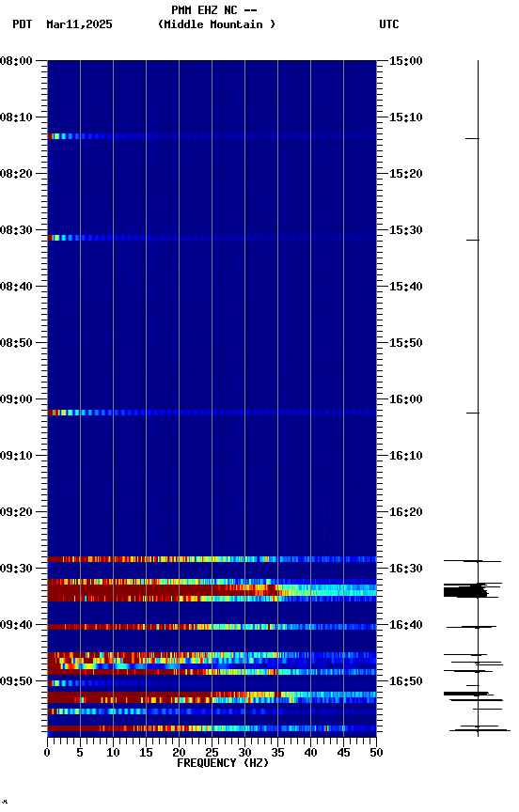Click the station title 'PMM EHZ NC --'
This screenshot has height=812, width=519.
(214, 10)
